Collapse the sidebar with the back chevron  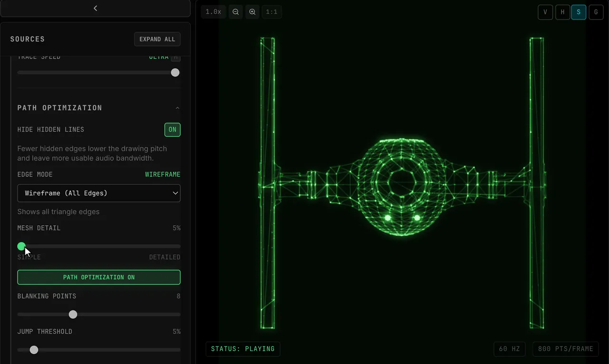(x=95, y=8)
